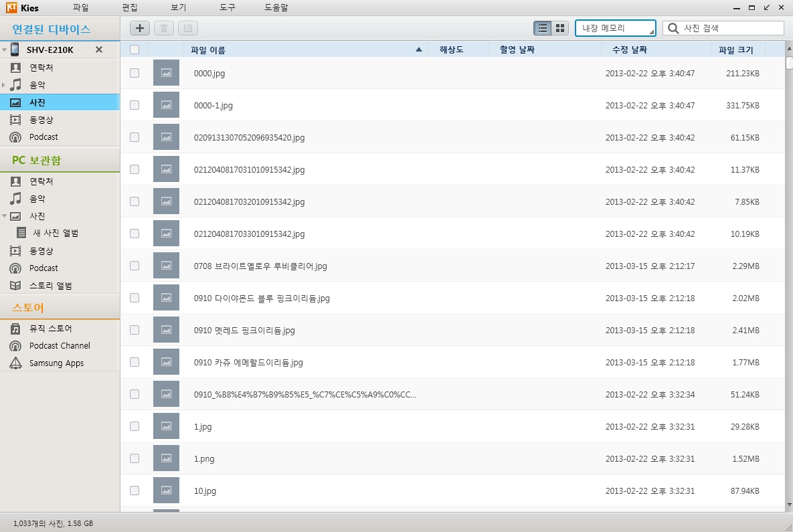This screenshot has width=793, height=532.
Task: Open Samsung Apps in the store section
Action: (56, 363)
